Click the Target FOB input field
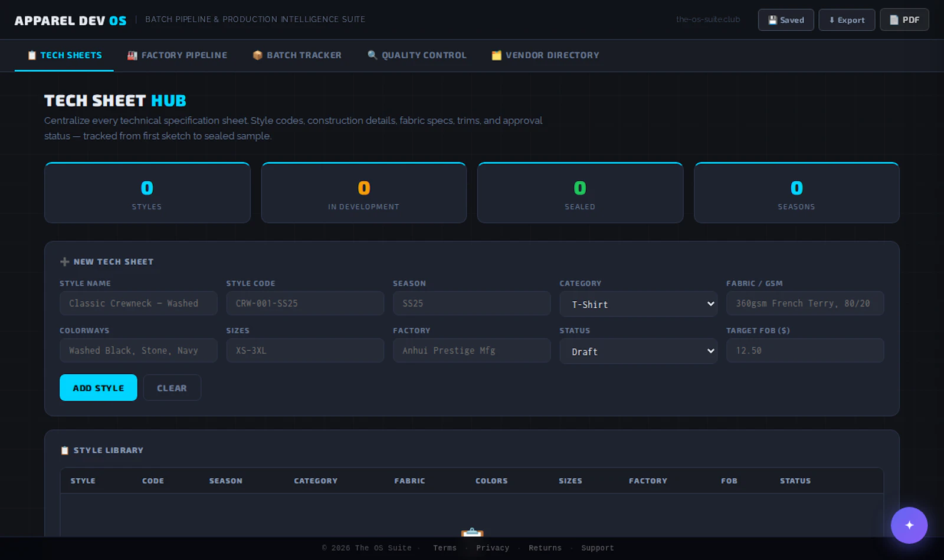944x560 pixels. pyautogui.click(x=805, y=350)
